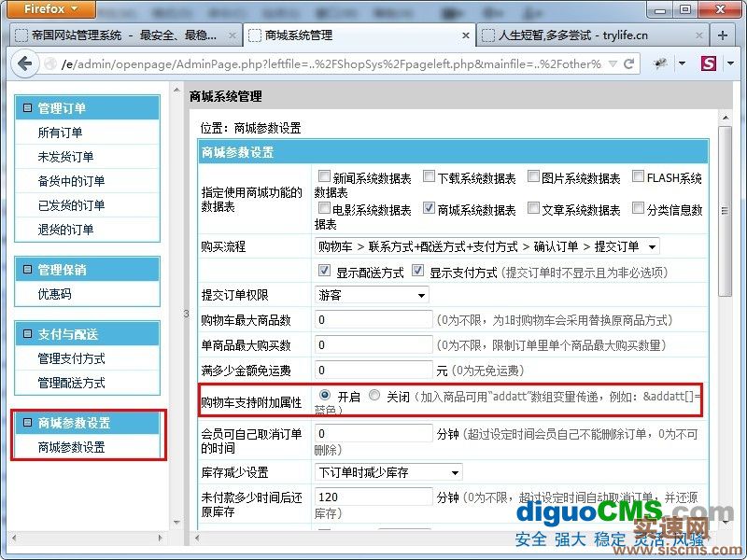Screen dimensions: 747x560
Task: Select 开启 radio for 购物车支持附加属性
Action: coord(325,395)
